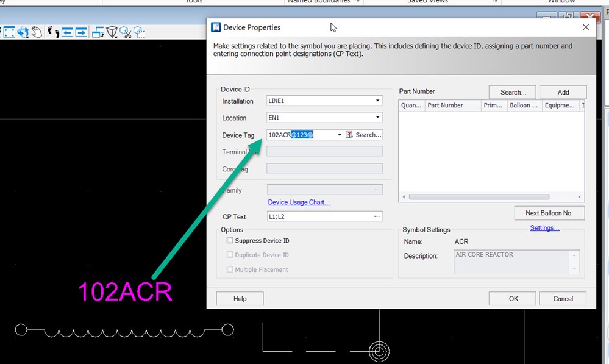Activate the Pan View hand tool
This screenshot has height=364, width=609.
pos(37,32)
